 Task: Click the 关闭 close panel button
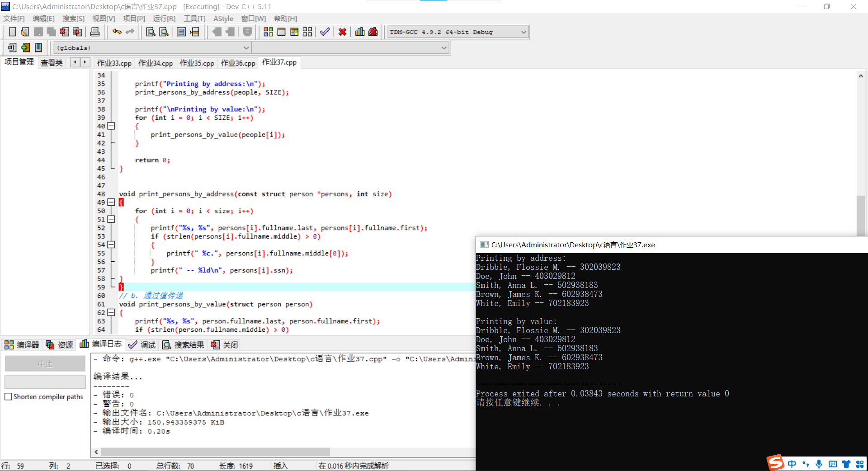(x=225, y=345)
